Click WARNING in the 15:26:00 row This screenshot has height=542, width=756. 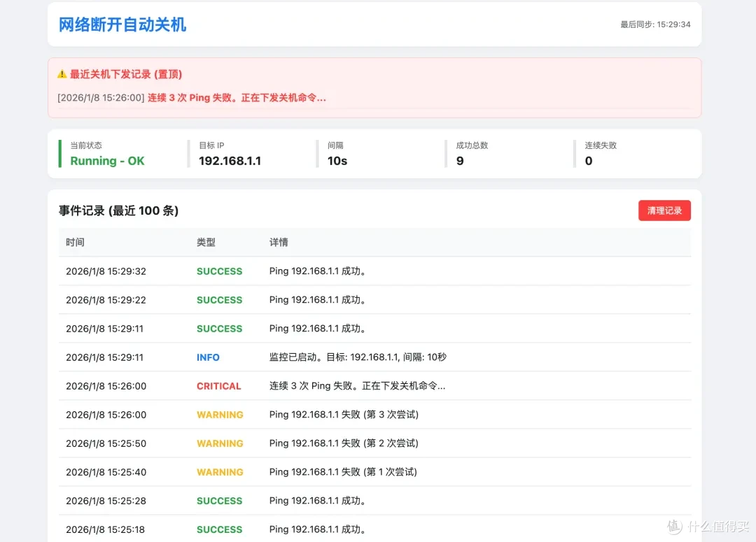click(220, 415)
